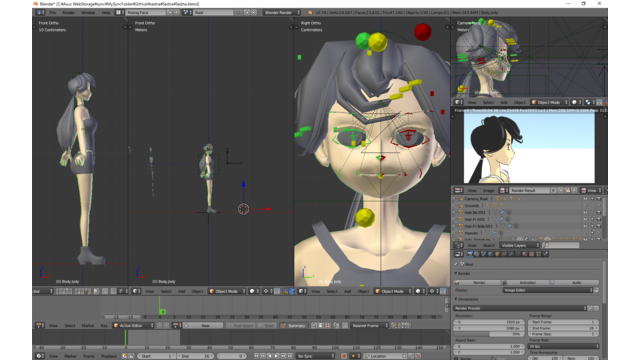Viewport: 640px width, 360px height.
Task: Click the Physics properties tab icon
Action: coord(545,254)
